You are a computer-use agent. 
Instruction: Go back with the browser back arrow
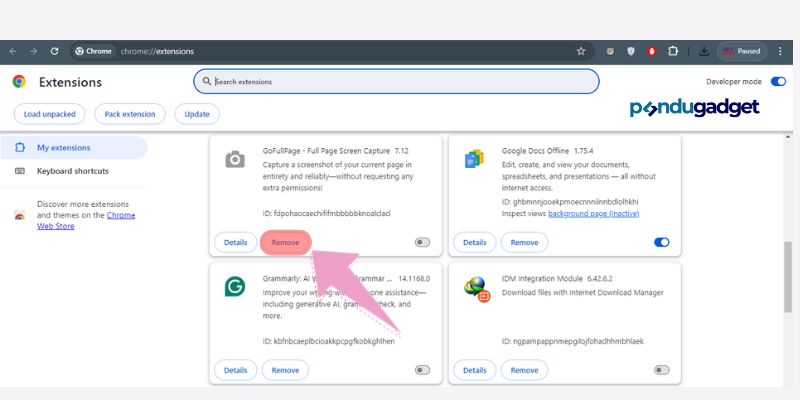(13, 51)
